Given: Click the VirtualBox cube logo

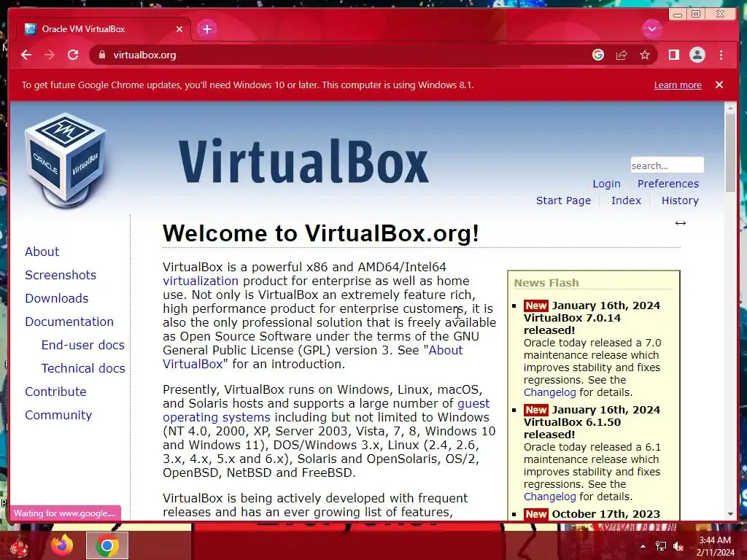Looking at the screenshot, I should pyautogui.click(x=66, y=160).
